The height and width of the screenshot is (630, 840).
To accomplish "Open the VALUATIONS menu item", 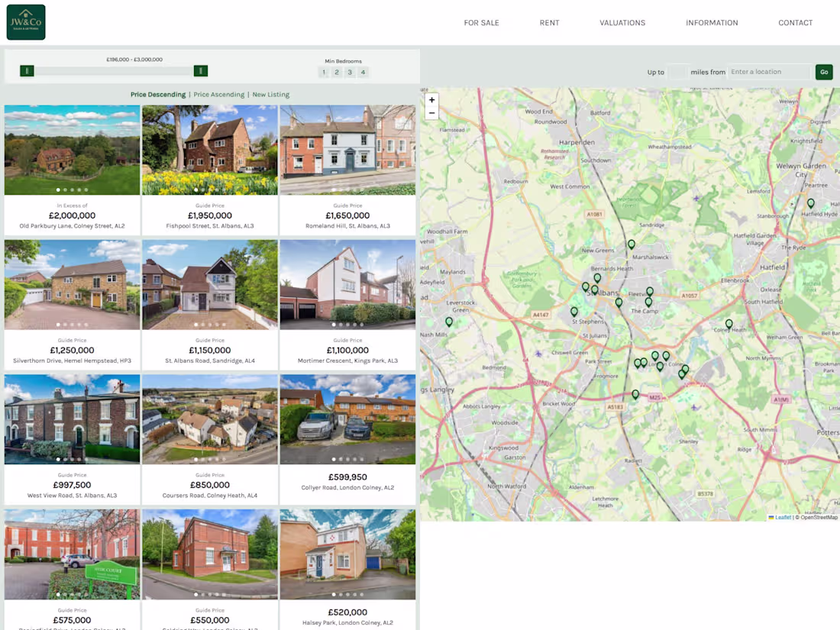I will (x=622, y=23).
